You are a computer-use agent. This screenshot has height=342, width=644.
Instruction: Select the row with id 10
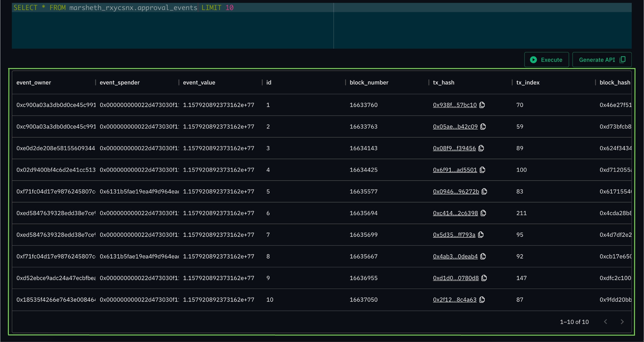(x=269, y=300)
